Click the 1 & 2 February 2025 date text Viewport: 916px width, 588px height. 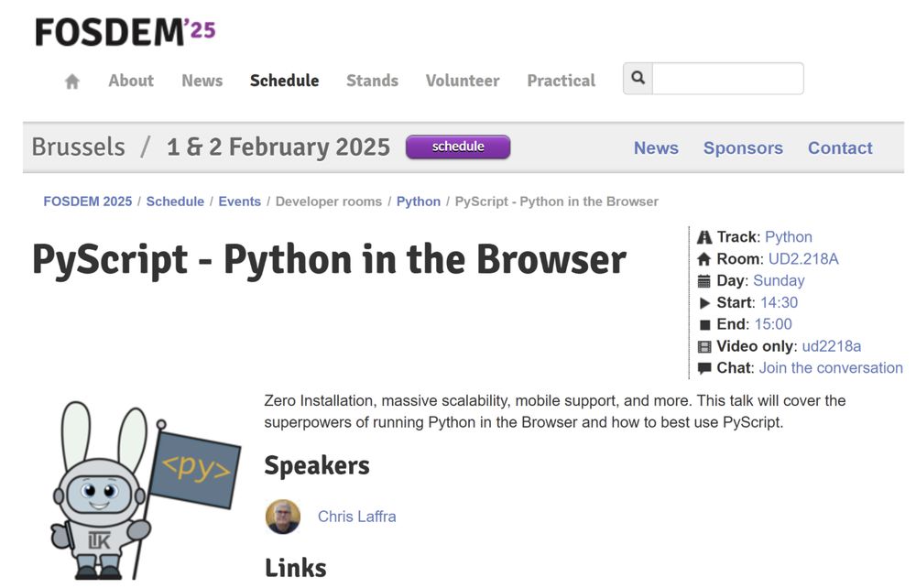point(278,147)
